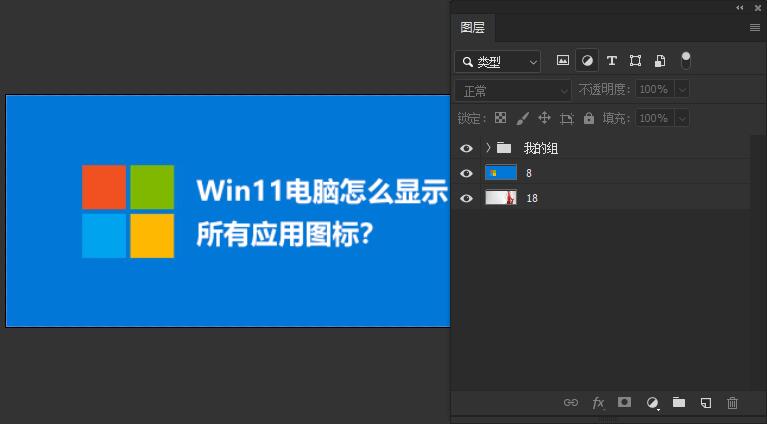Filter layers by pixel layer type

(563, 61)
